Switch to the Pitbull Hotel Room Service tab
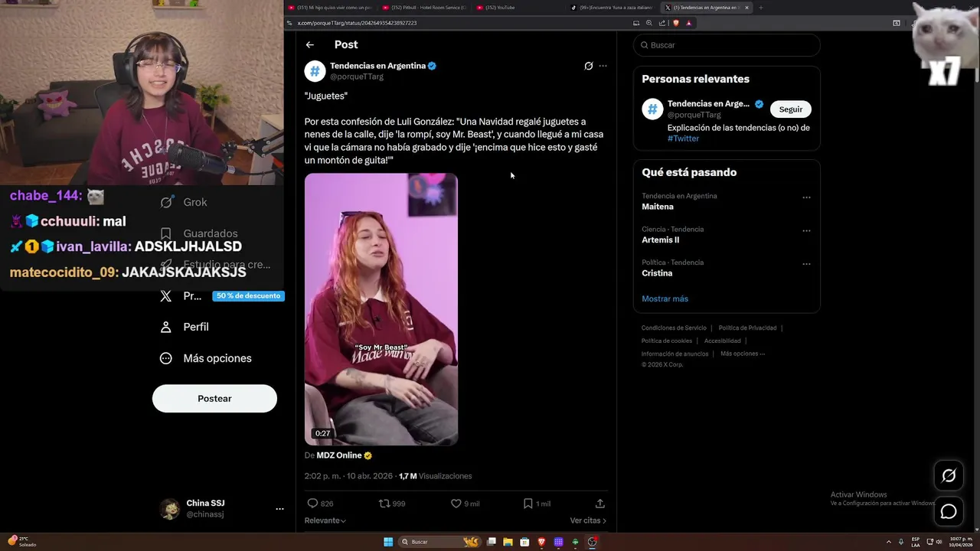Screen dimensions: 980x551 click(x=423, y=8)
